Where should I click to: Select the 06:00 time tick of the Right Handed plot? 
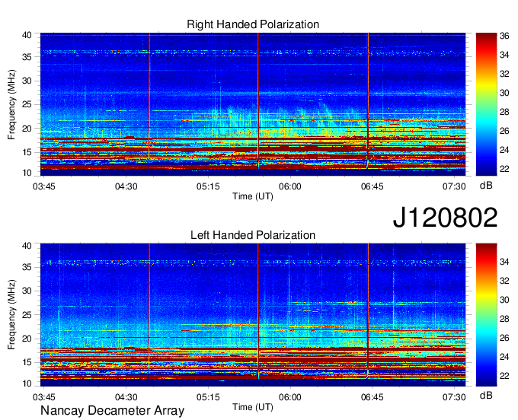290,186
